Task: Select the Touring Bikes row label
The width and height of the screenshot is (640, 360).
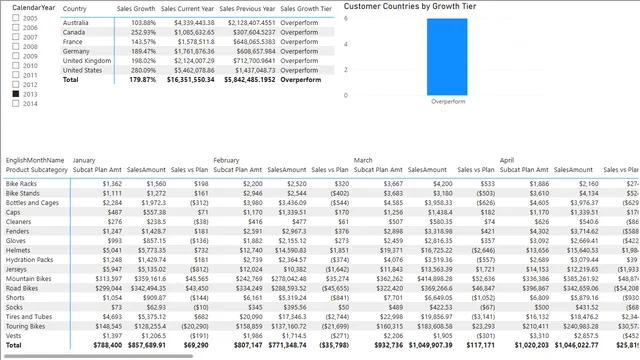Action: (25, 326)
